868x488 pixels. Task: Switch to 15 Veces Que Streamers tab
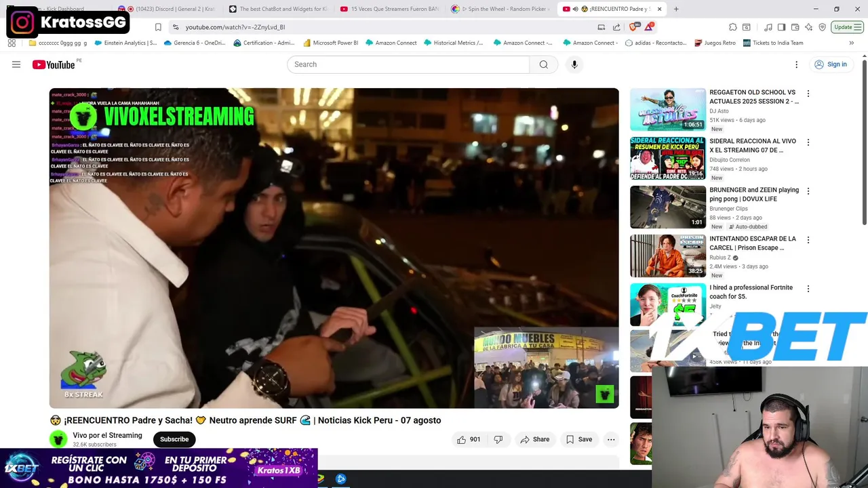tap(389, 9)
